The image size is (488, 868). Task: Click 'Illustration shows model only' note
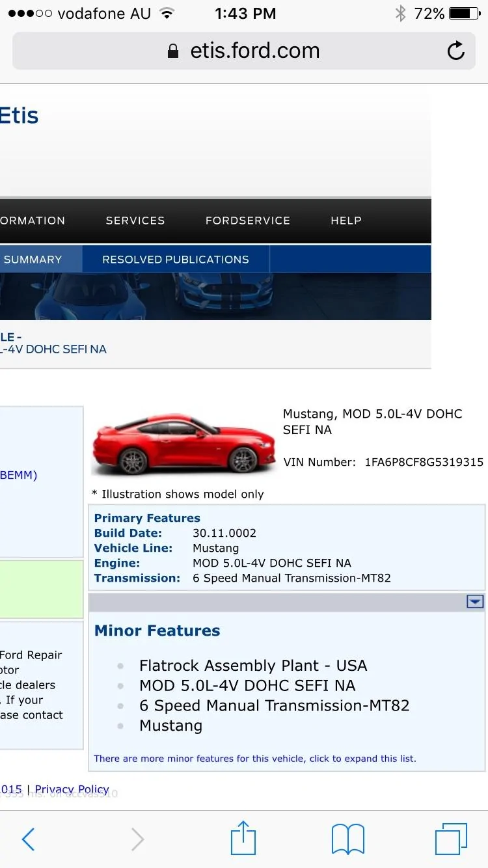coord(178,494)
